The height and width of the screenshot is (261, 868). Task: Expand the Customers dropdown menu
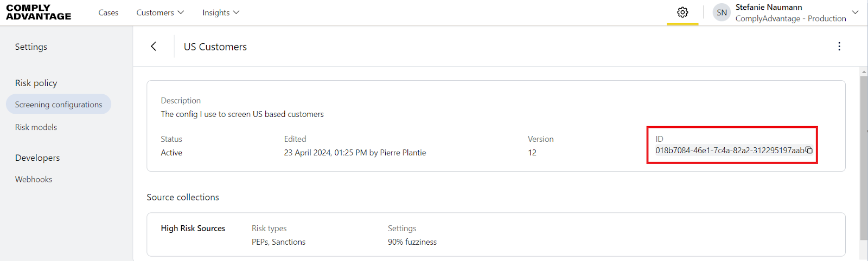160,12
